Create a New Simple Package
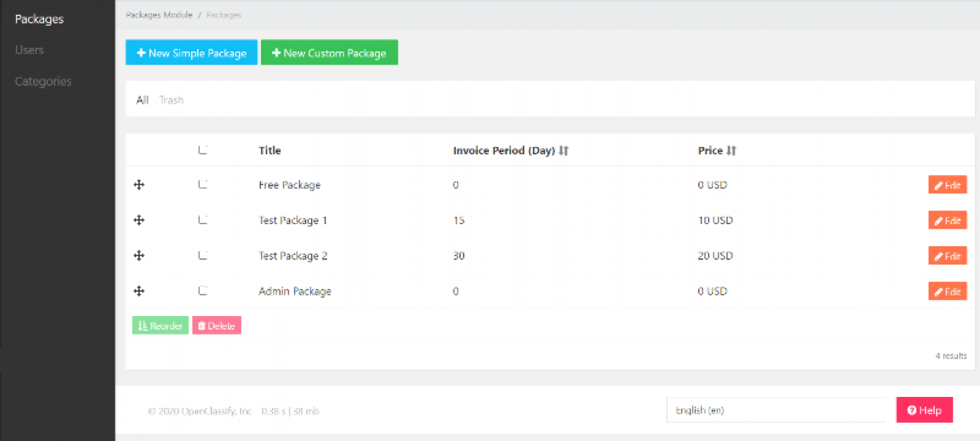980x441 pixels. (x=191, y=53)
